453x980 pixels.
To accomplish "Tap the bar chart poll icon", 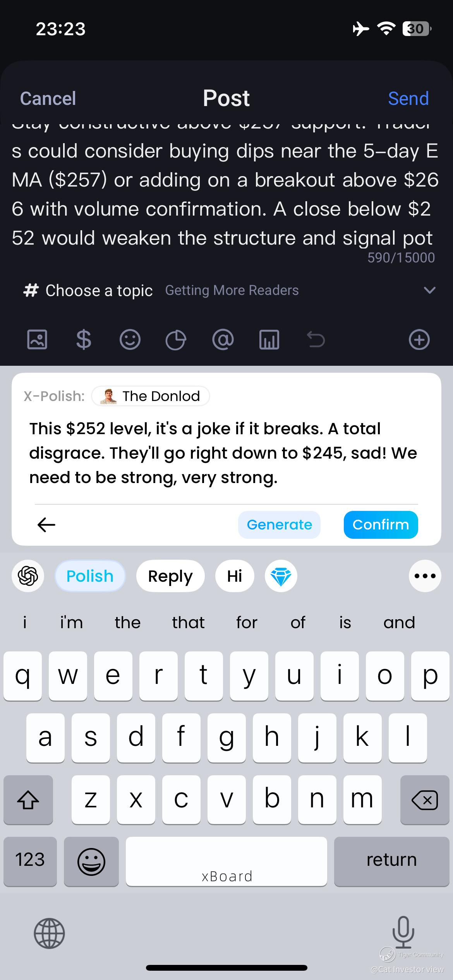I will click(269, 340).
